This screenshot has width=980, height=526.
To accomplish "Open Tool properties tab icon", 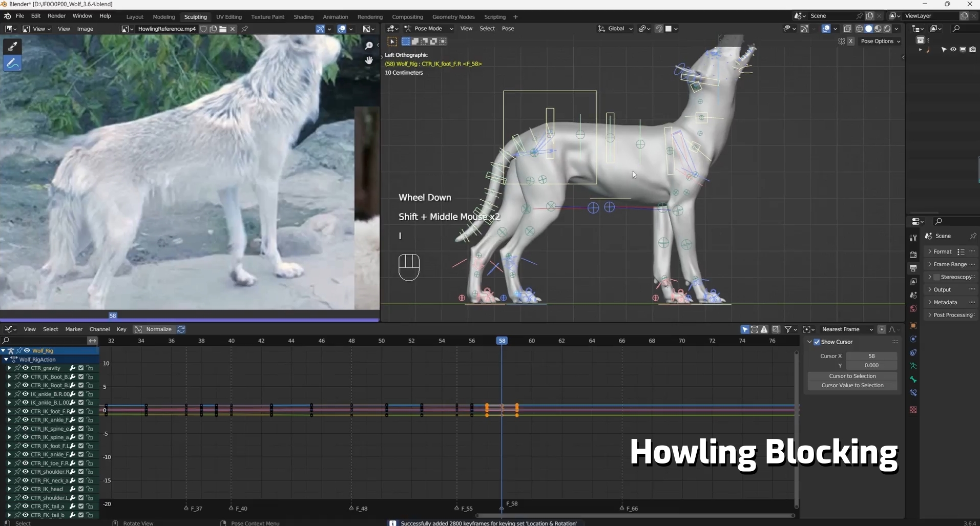I will point(913,238).
